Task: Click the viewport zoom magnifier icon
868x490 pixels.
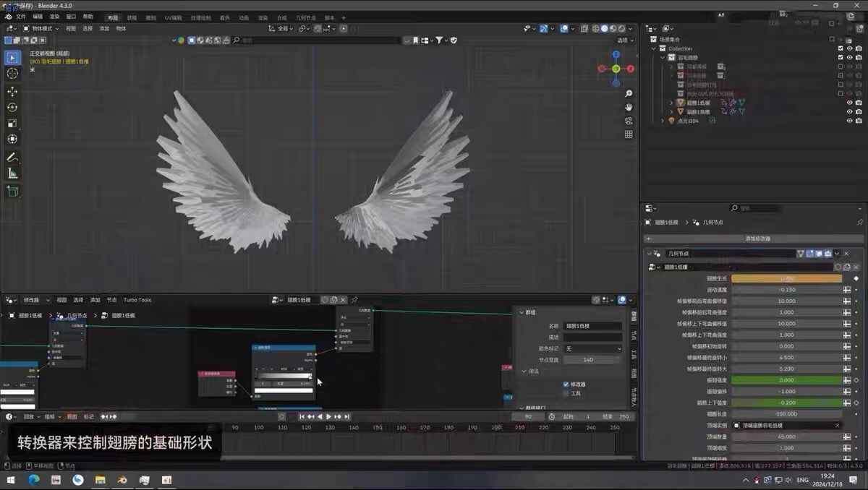Action: coord(629,94)
